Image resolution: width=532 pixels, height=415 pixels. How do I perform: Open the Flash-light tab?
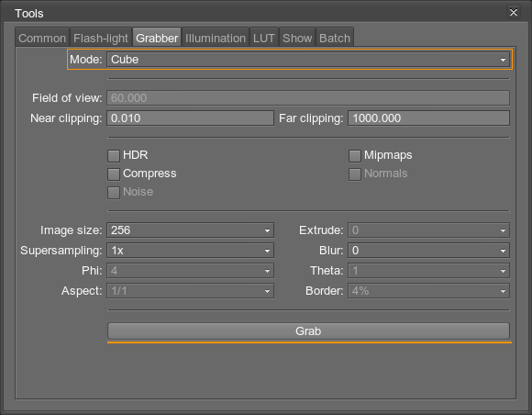101,38
